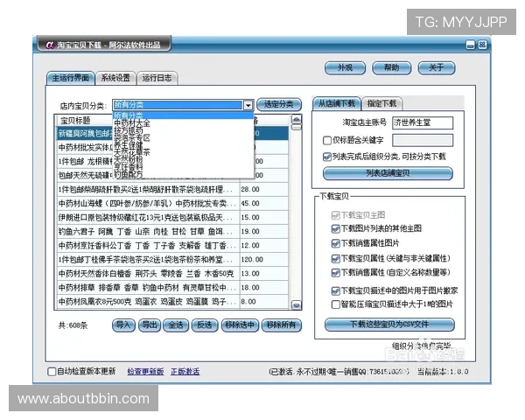Select the 指定下载 tab
Viewport: 525px width, 420px height.
click(381, 103)
